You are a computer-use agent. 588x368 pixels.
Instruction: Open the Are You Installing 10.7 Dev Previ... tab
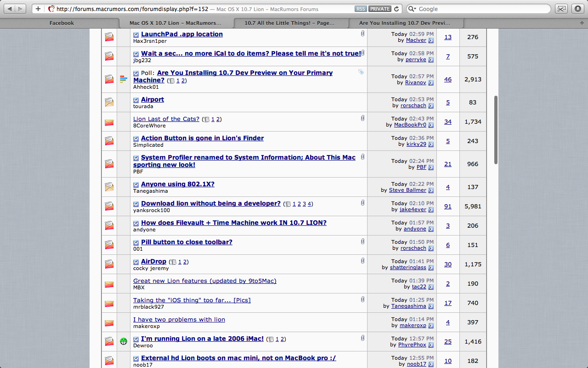tap(405, 23)
